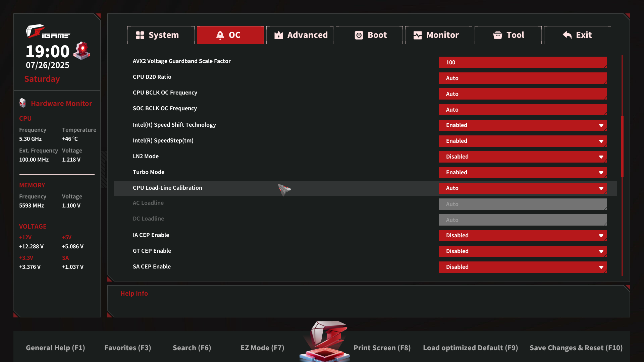644x362 pixels.
Task: Click the OC tab rocket icon
Action: click(220, 35)
